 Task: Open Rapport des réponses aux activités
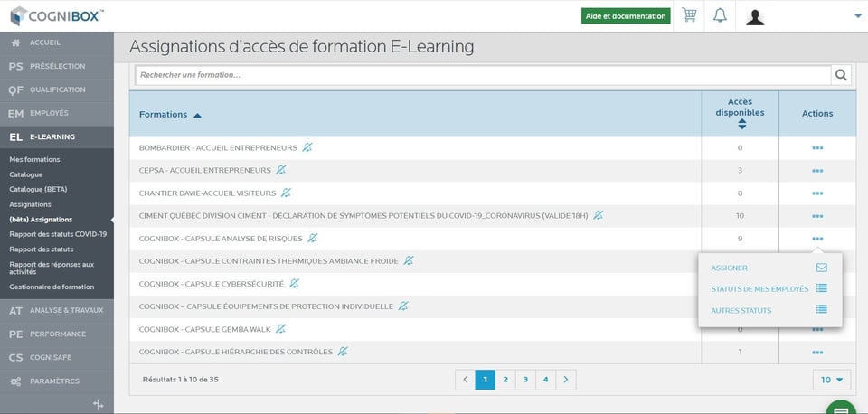pos(52,268)
